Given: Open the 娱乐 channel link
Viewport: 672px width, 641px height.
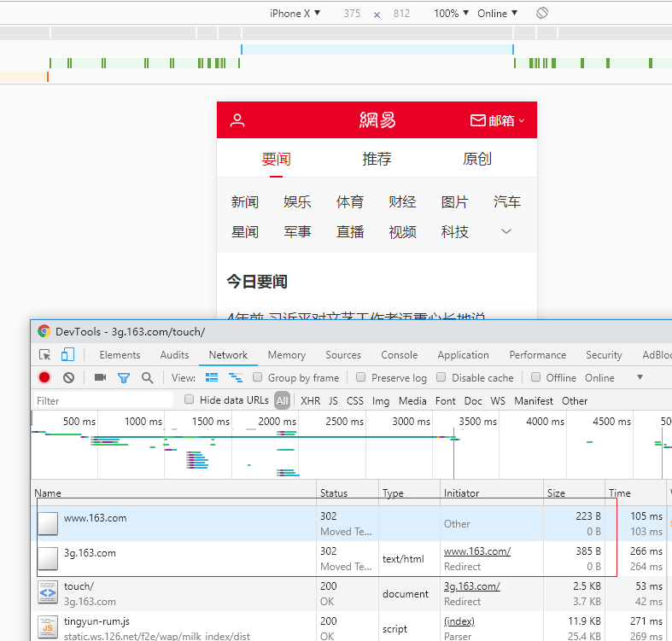Looking at the screenshot, I should click(297, 201).
